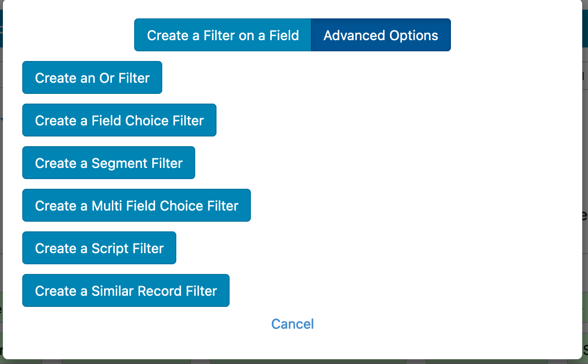Click the bottom filter option above Cancel
The height and width of the screenshot is (364, 588).
coord(125,290)
